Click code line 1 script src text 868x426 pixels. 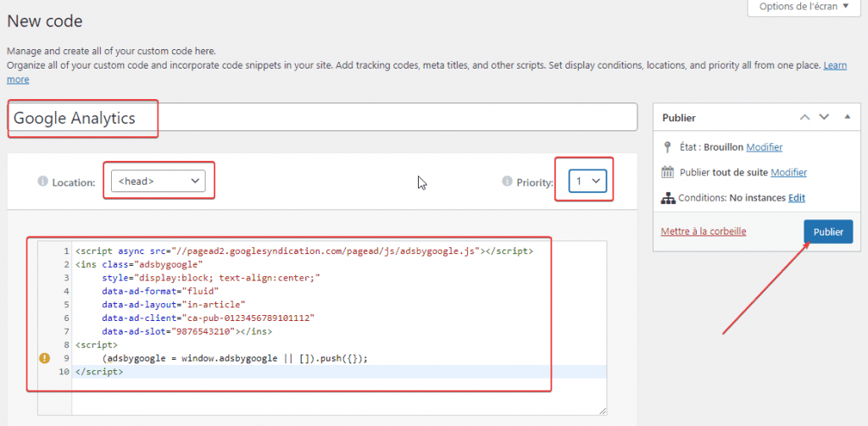[304, 251]
